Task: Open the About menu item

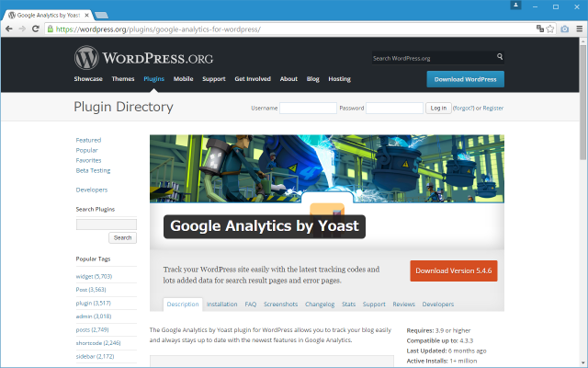Action: coord(288,79)
